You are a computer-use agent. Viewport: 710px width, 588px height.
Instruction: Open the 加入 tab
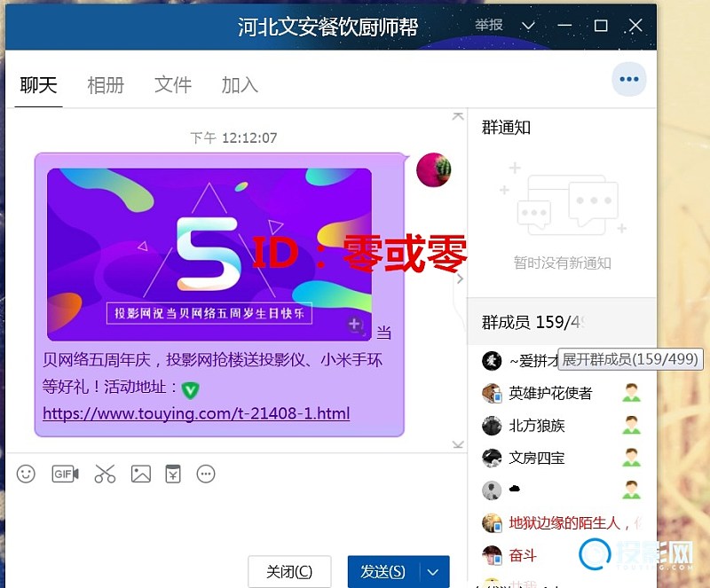240,85
